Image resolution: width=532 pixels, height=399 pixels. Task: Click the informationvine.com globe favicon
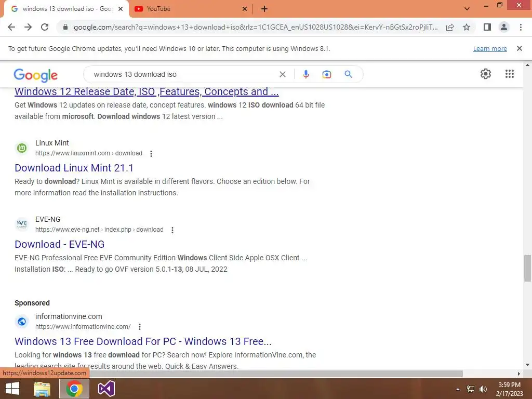(x=22, y=321)
